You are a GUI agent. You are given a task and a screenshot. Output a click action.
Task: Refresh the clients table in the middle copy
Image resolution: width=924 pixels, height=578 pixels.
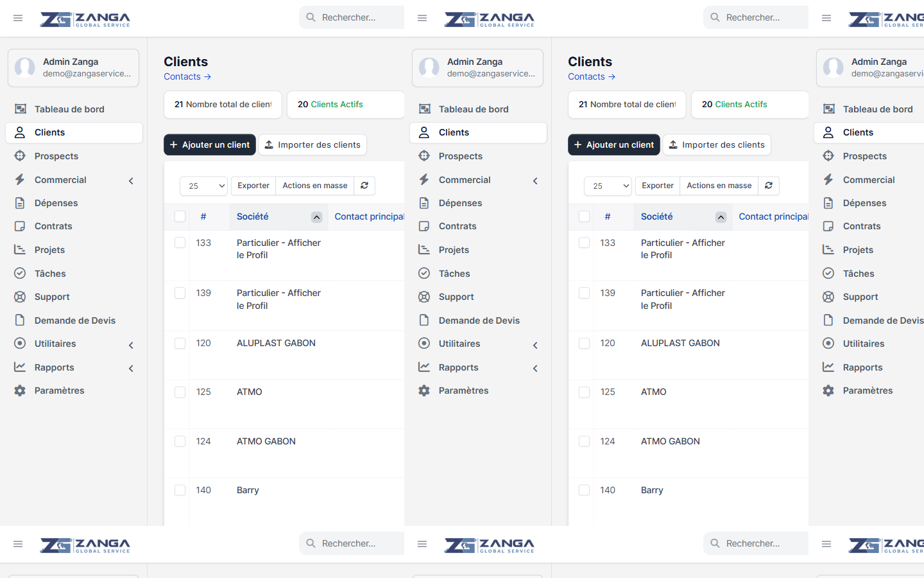click(x=769, y=186)
